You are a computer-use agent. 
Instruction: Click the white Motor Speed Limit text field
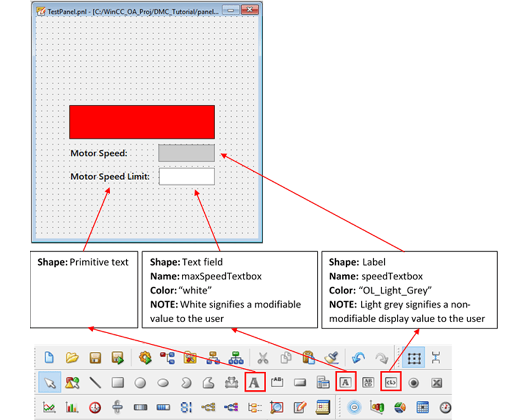(187, 177)
